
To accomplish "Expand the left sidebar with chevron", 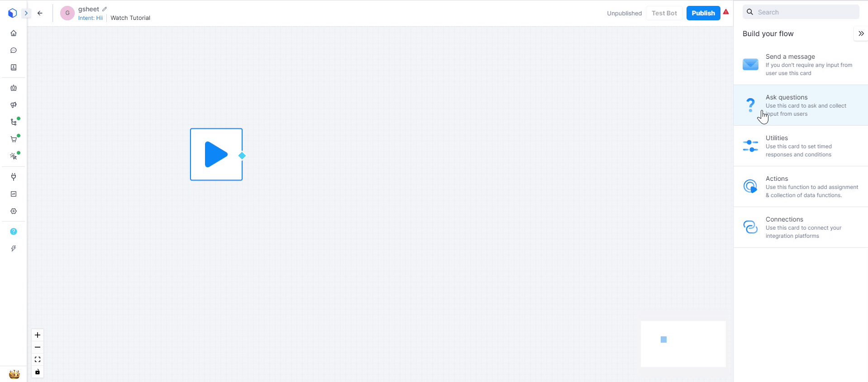I will point(26,13).
